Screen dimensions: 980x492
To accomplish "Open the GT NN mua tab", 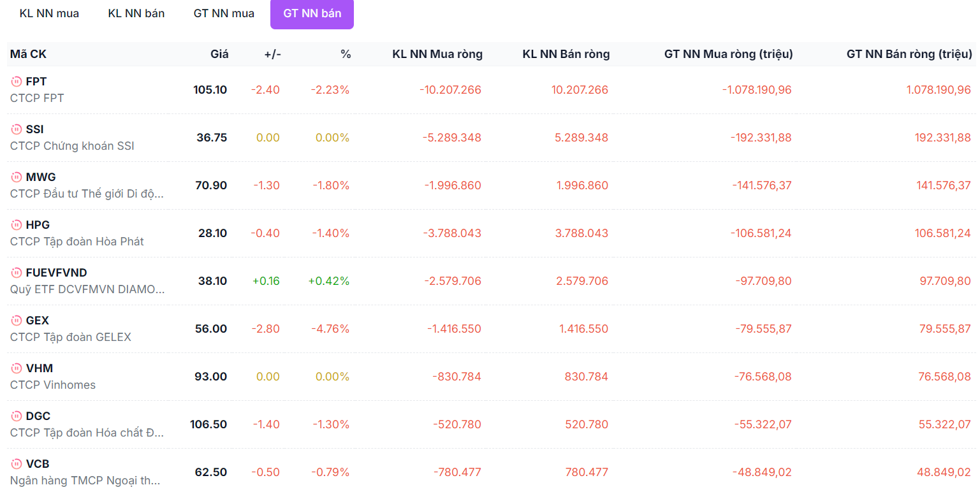I will point(224,13).
